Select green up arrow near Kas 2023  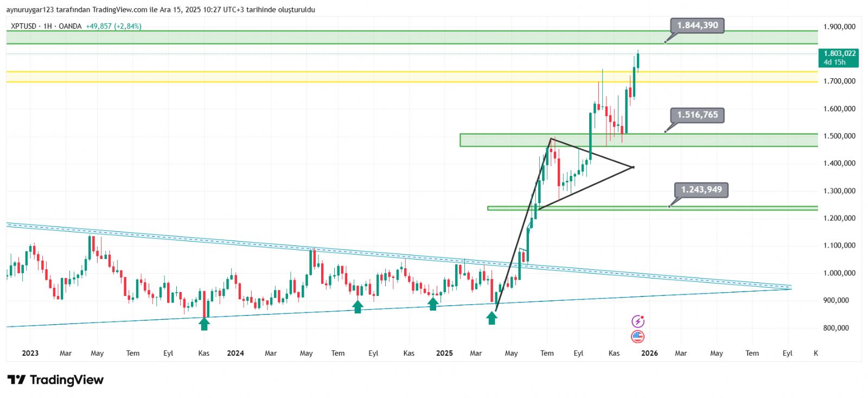[204, 324]
